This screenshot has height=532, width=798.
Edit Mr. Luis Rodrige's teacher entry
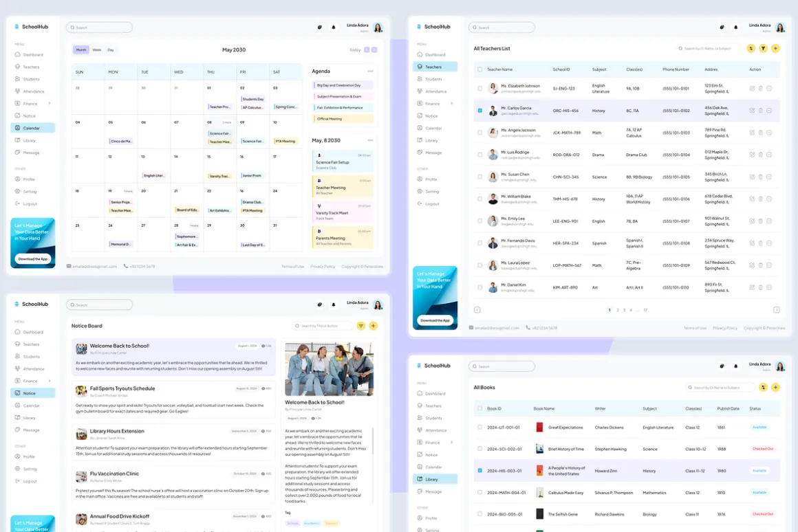click(752, 155)
